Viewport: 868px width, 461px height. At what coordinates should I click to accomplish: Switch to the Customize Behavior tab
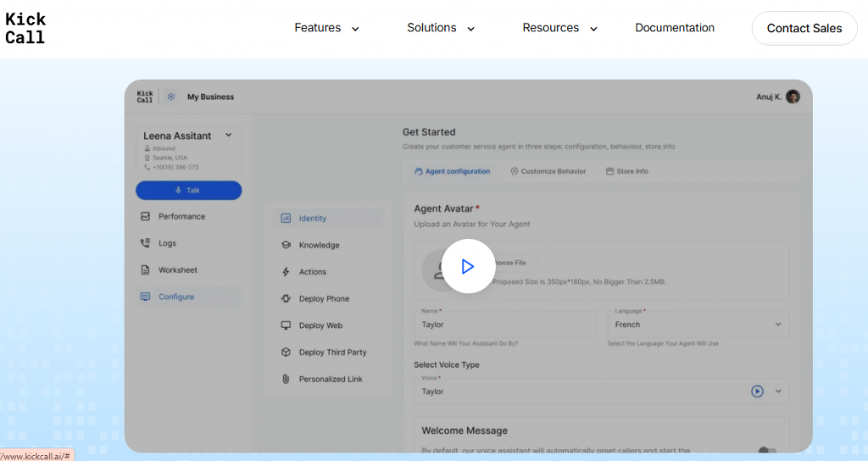[548, 171]
